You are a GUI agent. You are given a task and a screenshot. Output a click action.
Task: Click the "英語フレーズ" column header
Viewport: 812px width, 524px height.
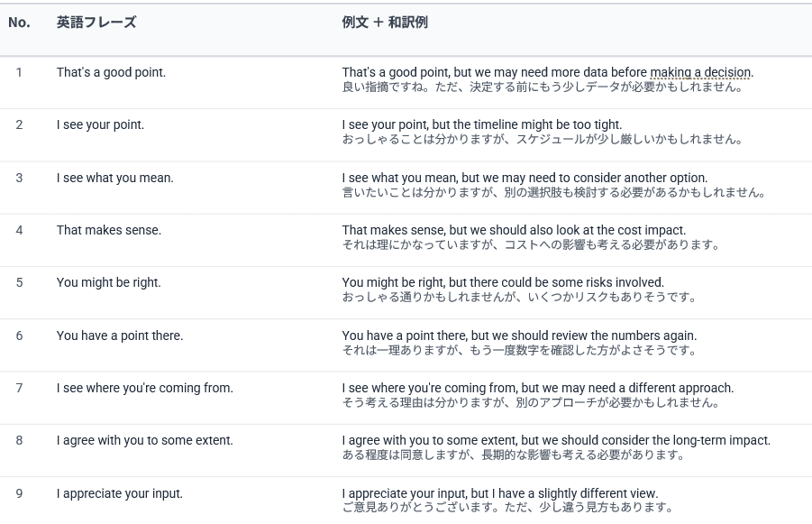click(x=96, y=23)
